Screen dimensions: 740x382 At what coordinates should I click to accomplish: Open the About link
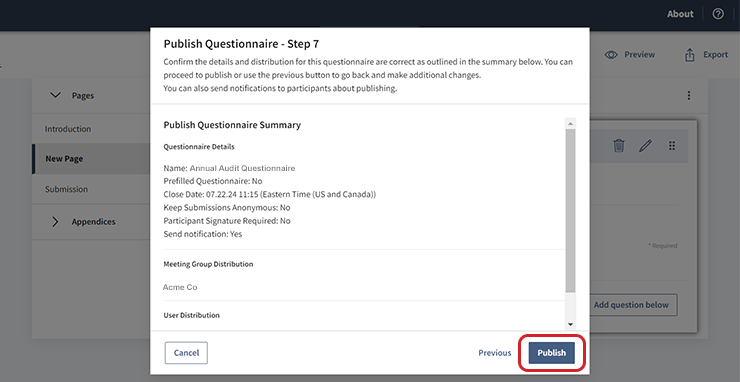point(680,14)
